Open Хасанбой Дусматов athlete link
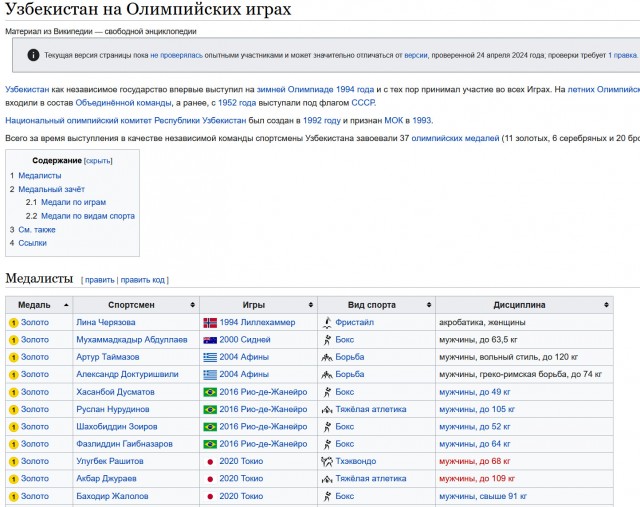 point(116,392)
